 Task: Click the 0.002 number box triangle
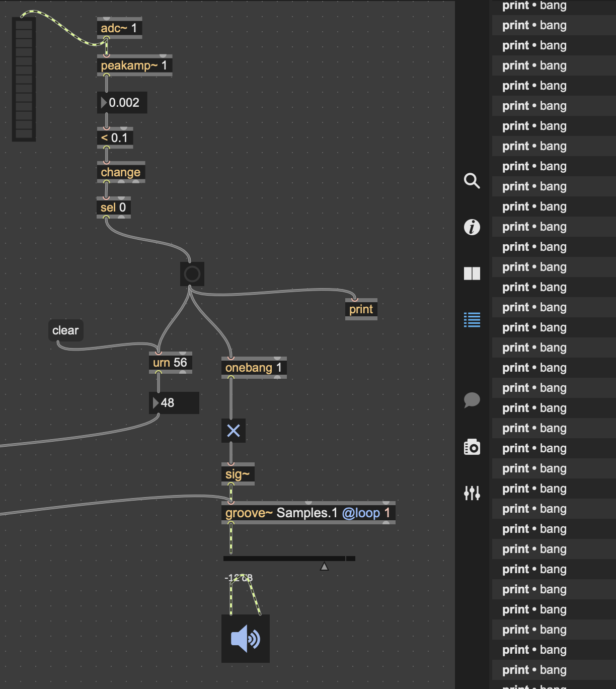[104, 103]
